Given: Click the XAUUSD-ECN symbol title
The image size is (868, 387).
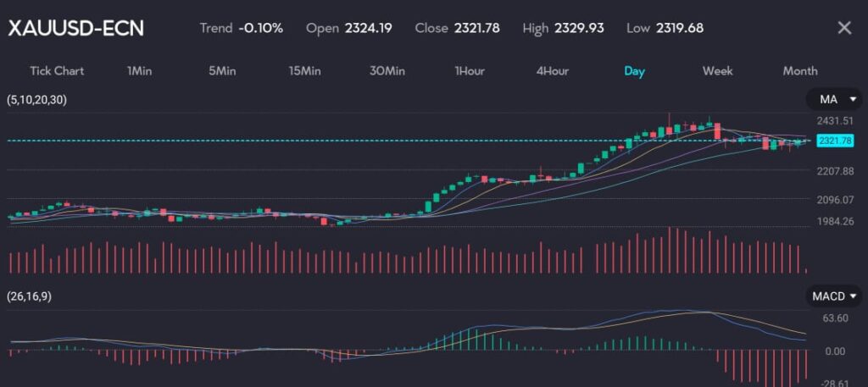Looking at the screenshot, I should pos(76,28).
